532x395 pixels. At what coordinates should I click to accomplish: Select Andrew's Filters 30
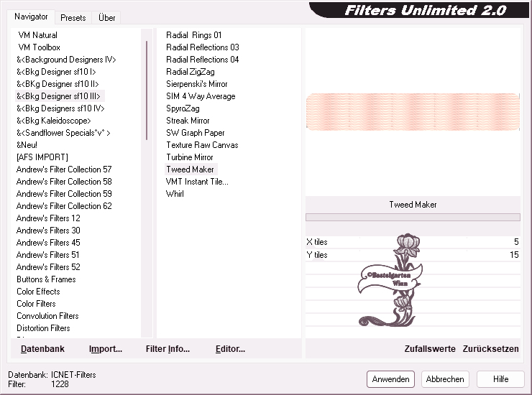pyautogui.click(x=48, y=231)
